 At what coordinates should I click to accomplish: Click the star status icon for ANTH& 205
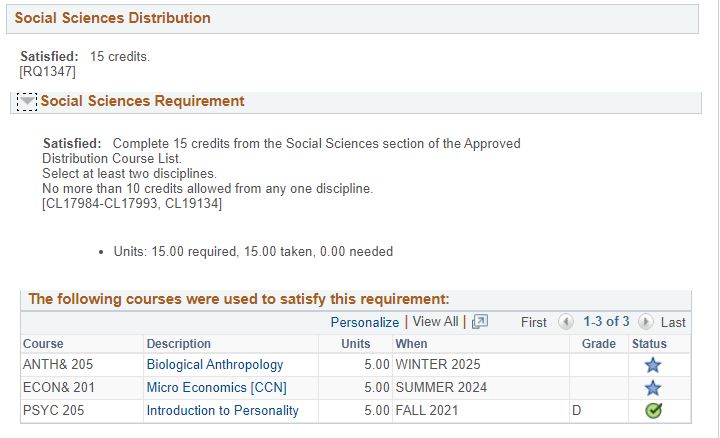pos(652,365)
